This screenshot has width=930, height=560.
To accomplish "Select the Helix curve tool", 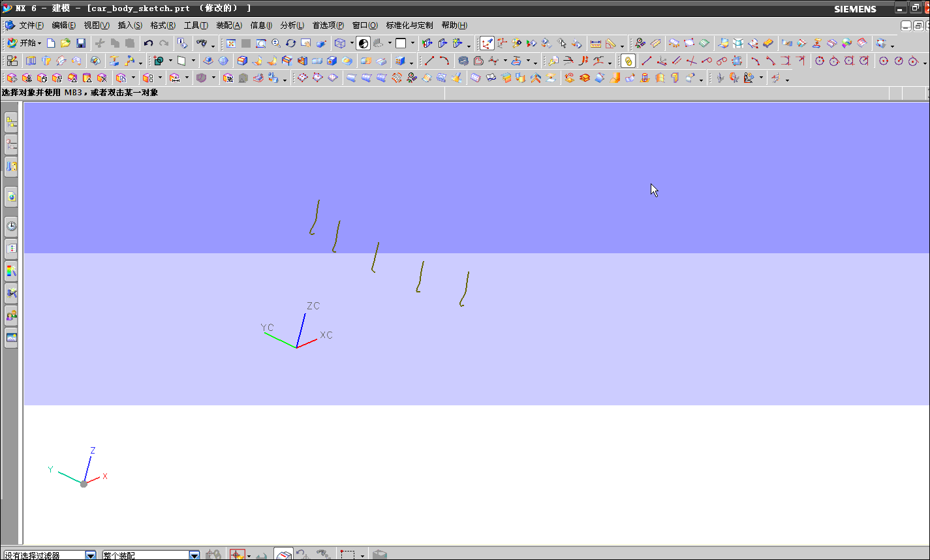I will (x=463, y=61).
